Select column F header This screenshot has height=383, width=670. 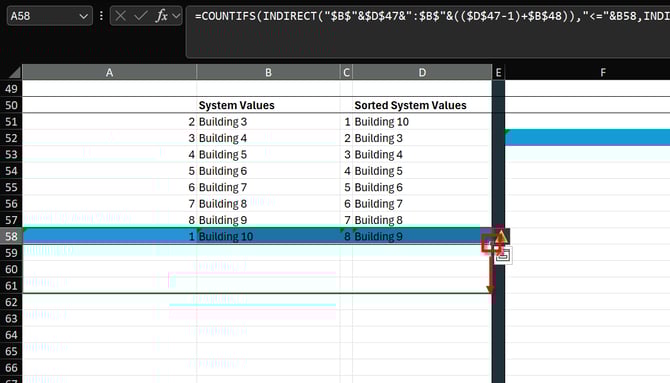click(x=602, y=72)
